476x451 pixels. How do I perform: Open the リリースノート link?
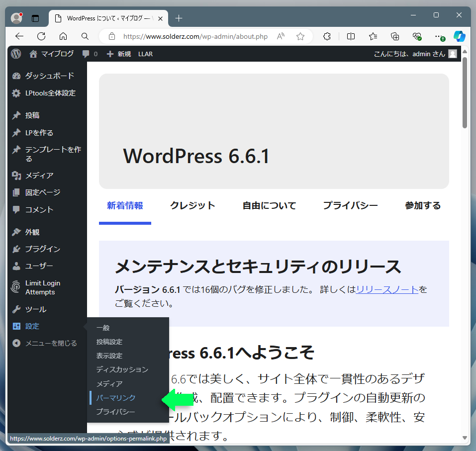(387, 289)
